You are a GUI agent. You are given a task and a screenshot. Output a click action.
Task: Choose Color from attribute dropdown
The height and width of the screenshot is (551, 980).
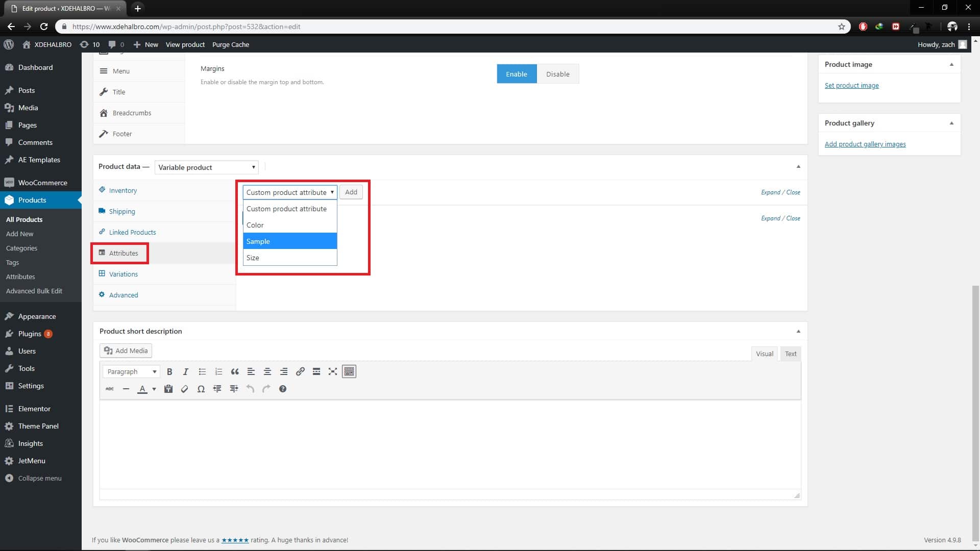(x=290, y=225)
